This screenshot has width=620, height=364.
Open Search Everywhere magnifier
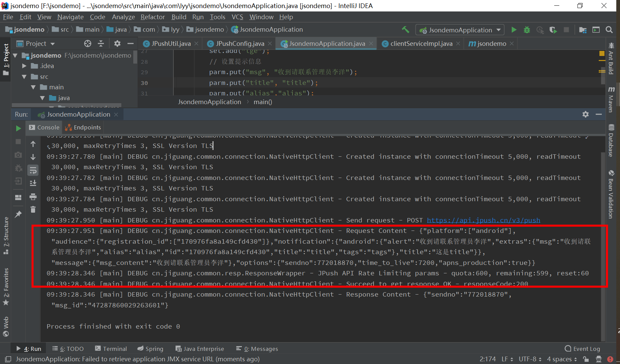609,30
